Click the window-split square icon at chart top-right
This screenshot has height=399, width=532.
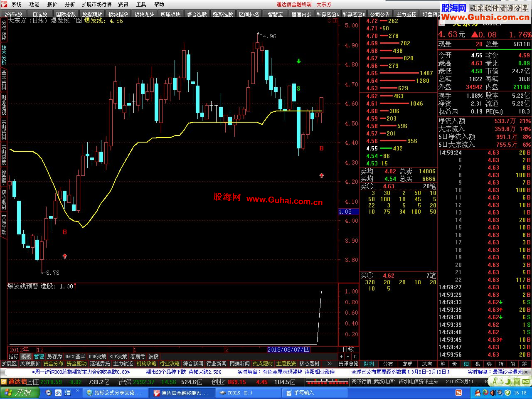pos(335,20)
